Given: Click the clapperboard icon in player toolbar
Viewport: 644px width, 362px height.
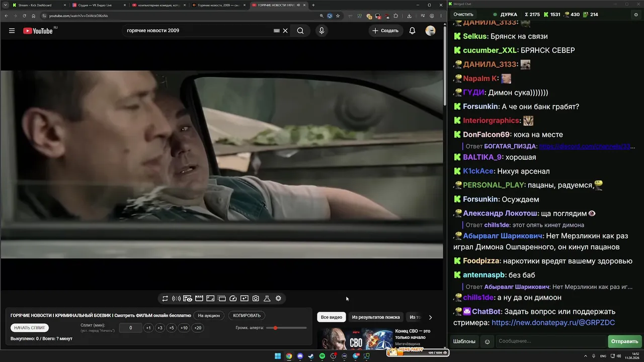Looking at the screenshot, I should coord(199,299).
